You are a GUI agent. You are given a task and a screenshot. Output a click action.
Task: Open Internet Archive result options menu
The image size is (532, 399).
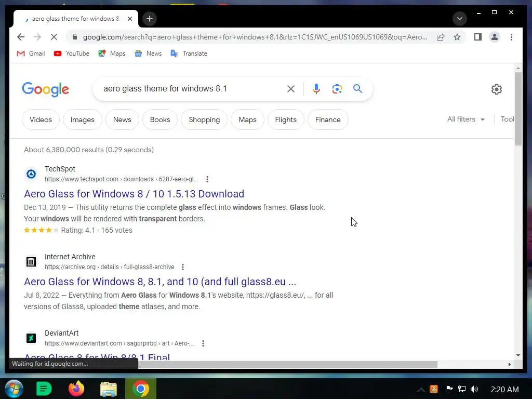[x=183, y=267]
